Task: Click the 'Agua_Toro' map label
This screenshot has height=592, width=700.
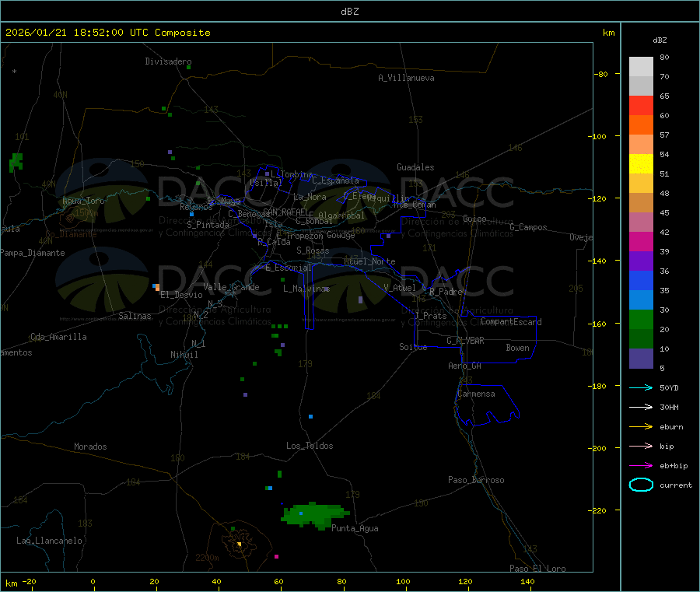Action: click(83, 201)
